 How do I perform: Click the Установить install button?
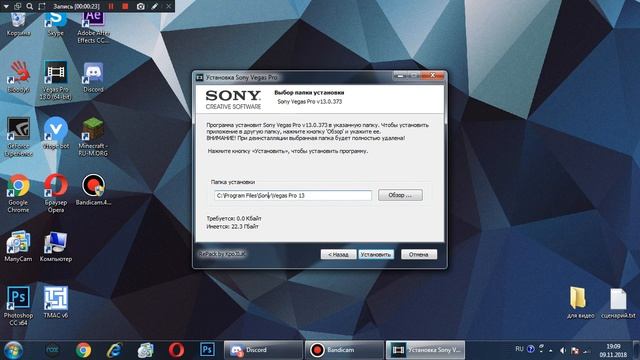click(376, 254)
